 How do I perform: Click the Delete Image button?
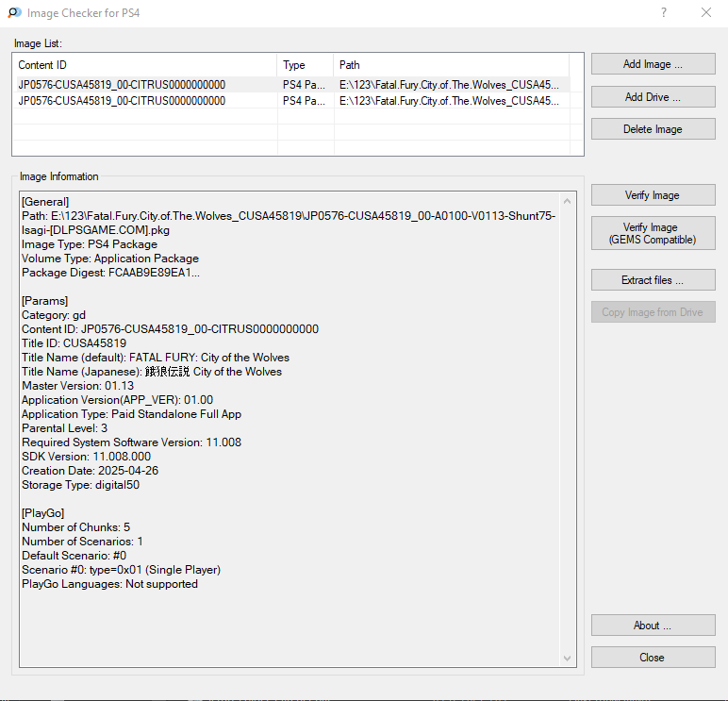[653, 128]
